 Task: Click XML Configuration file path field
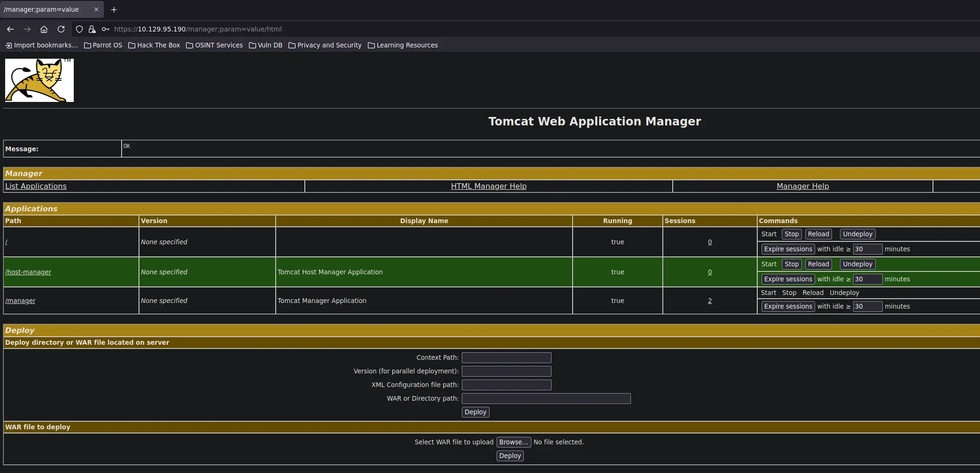pyautogui.click(x=506, y=385)
